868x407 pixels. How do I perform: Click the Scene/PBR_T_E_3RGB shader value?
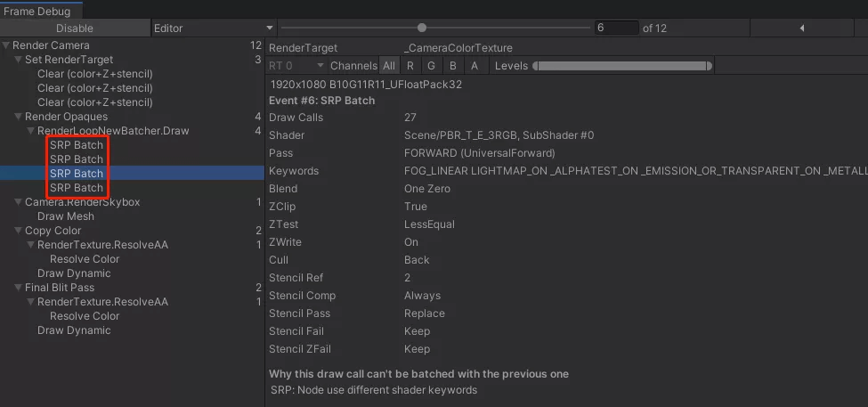(x=499, y=135)
